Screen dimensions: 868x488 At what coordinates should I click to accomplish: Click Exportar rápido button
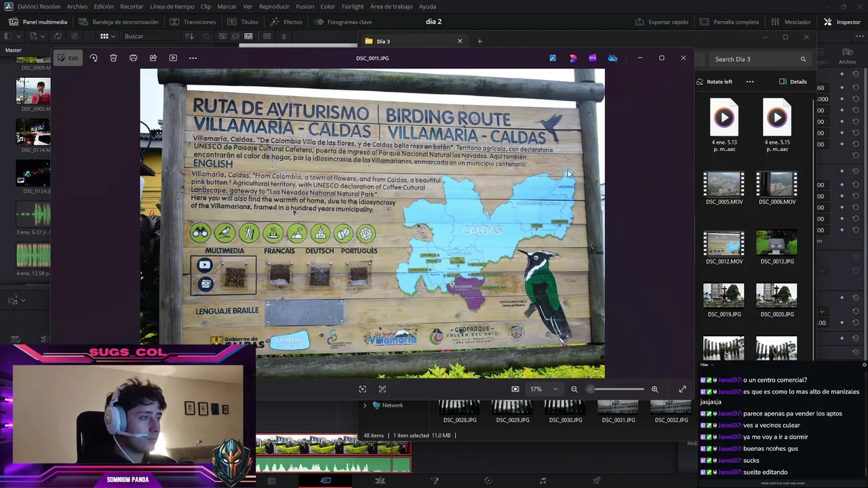[662, 22]
